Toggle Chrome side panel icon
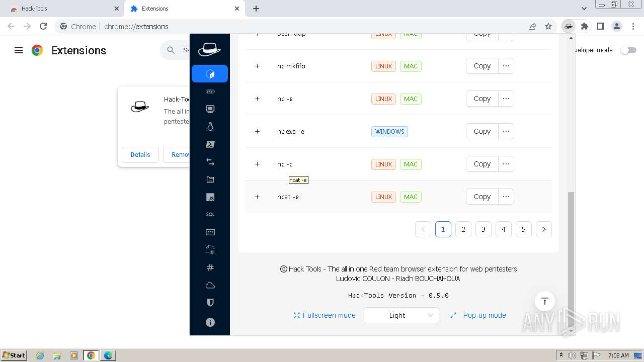Viewport: 644px width, 362px height. (600, 26)
